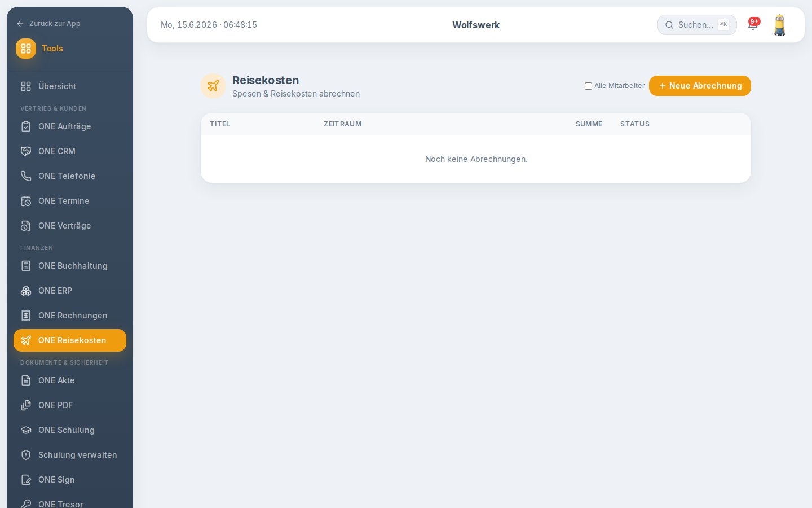
Task: Open ONE PDF menu item
Action: coord(70,405)
